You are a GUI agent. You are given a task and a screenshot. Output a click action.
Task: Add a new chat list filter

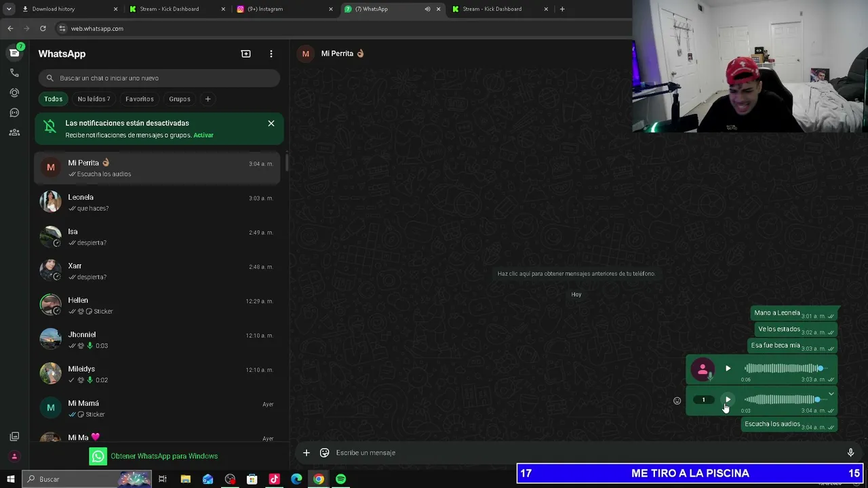[x=208, y=99]
